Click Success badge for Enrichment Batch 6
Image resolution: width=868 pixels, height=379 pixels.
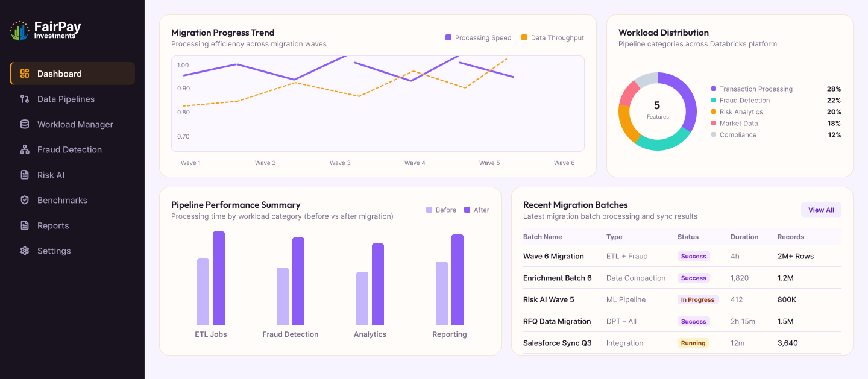[x=694, y=278]
